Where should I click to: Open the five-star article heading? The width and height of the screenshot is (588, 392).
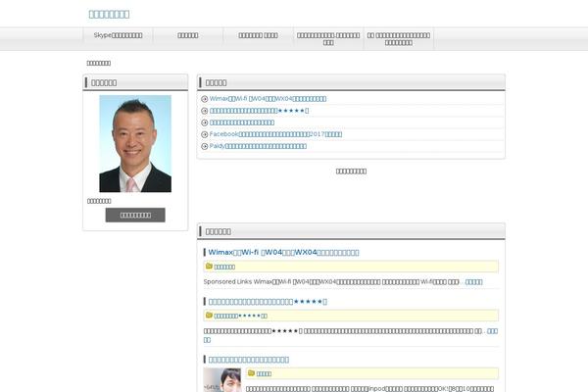[x=268, y=302]
